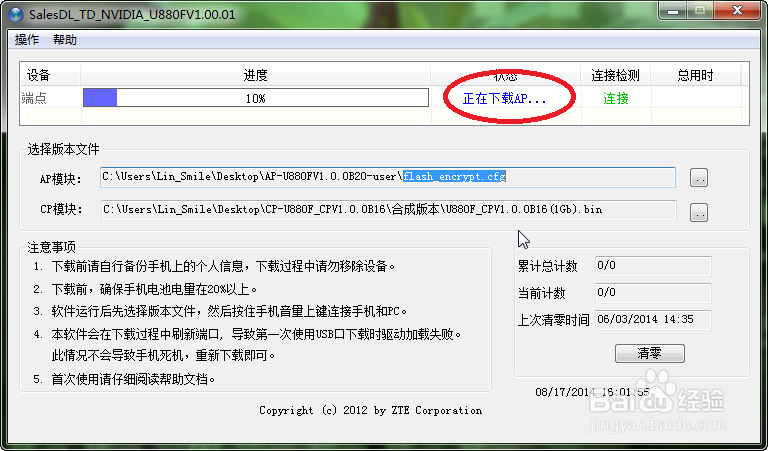Click the CP模块 label
The height and width of the screenshot is (451, 768).
coord(61,210)
